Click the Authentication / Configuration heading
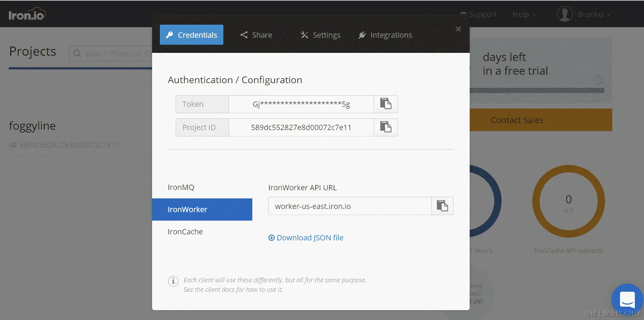The image size is (644, 320). click(235, 80)
